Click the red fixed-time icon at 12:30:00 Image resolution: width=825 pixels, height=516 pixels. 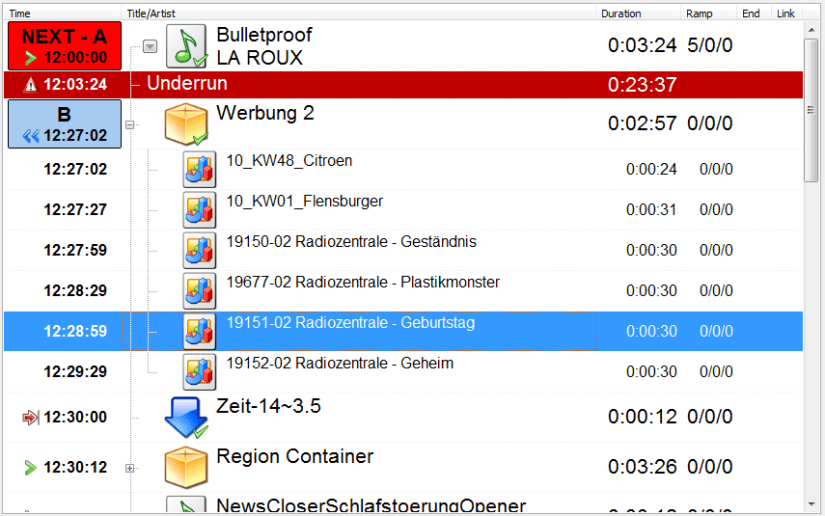30,417
